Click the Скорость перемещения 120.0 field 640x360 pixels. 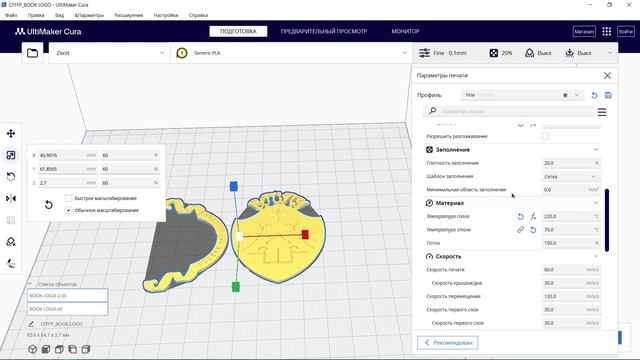571,296
